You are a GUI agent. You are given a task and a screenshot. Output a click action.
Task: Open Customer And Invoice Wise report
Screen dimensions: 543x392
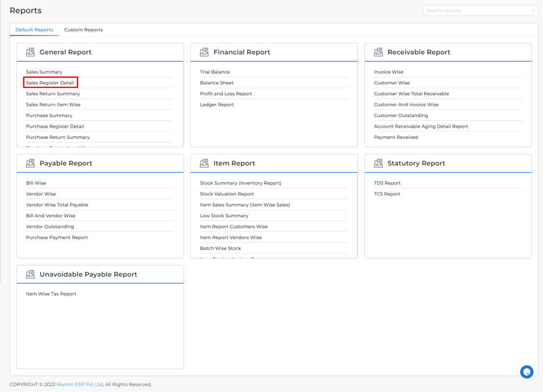tap(406, 104)
